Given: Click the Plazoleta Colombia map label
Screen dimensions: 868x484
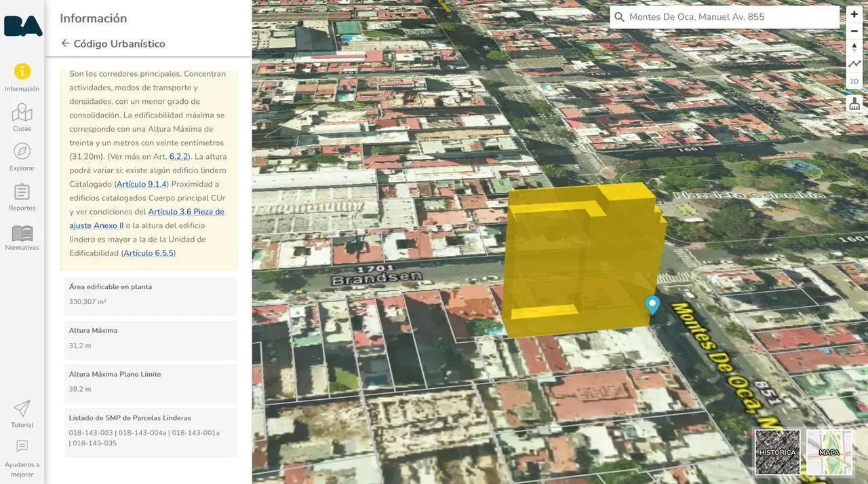Looking at the screenshot, I should coord(749,196).
